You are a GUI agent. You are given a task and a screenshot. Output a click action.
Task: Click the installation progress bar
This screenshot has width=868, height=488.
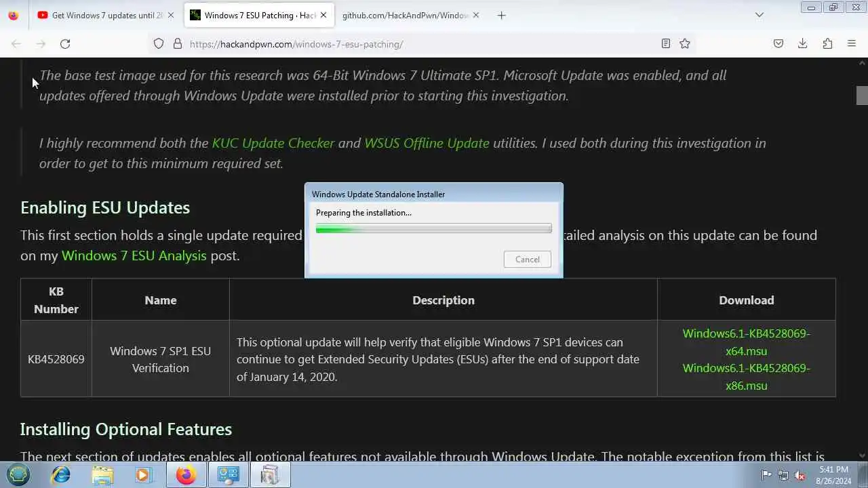(x=434, y=229)
